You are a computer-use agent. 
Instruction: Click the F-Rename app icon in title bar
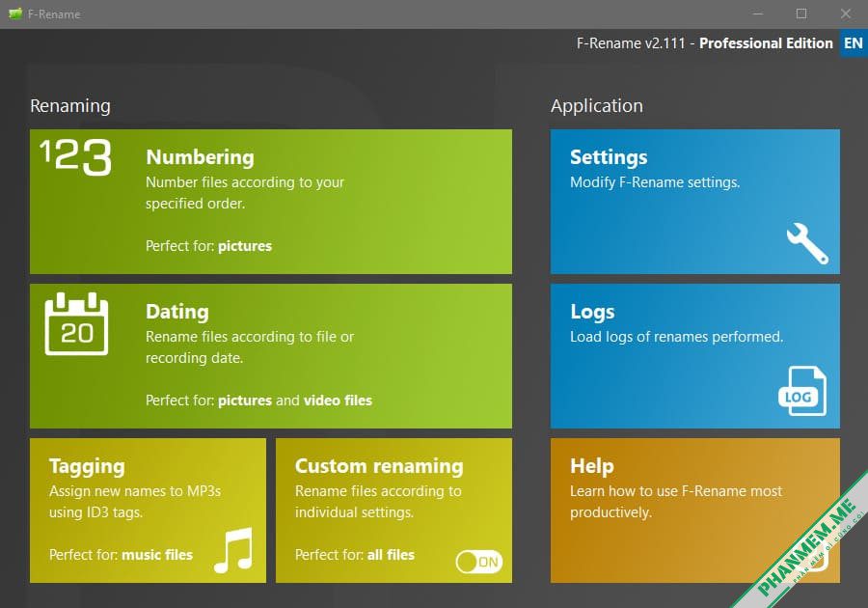(x=14, y=14)
